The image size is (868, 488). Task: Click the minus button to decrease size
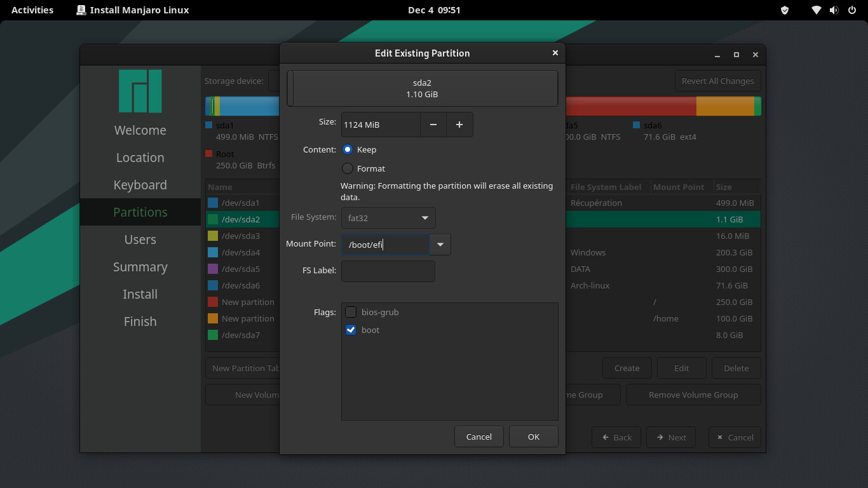pos(433,125)
